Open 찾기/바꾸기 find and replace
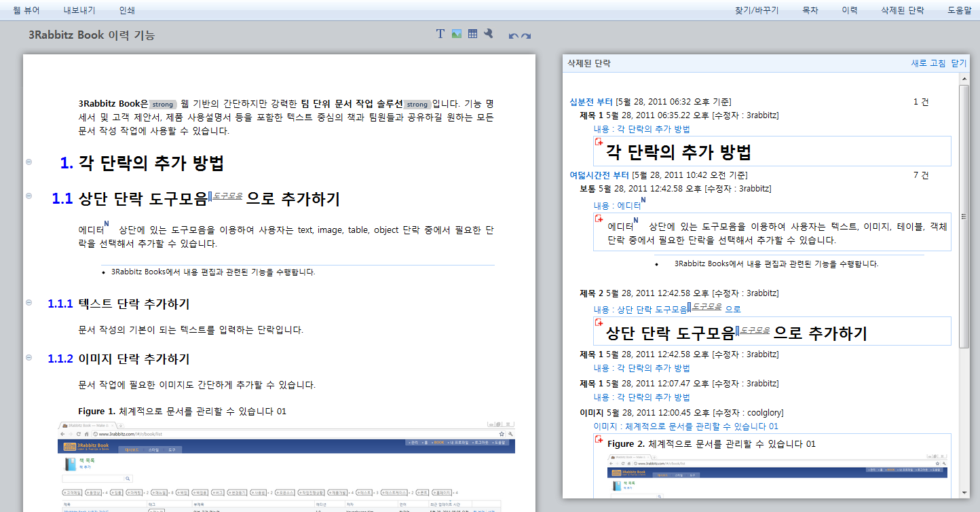The height and width of the screenshot is (512, 980). pyautogui.click(x=757, y=10)
